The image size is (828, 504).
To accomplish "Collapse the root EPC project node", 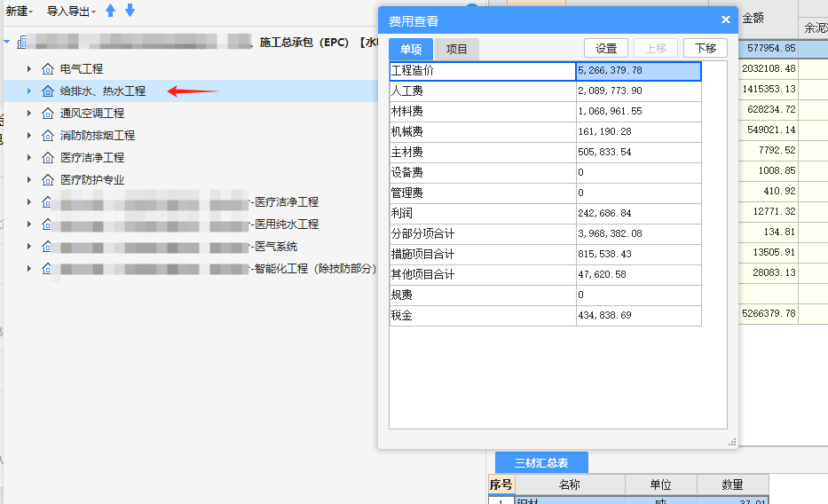I will (x=7, y=42).
